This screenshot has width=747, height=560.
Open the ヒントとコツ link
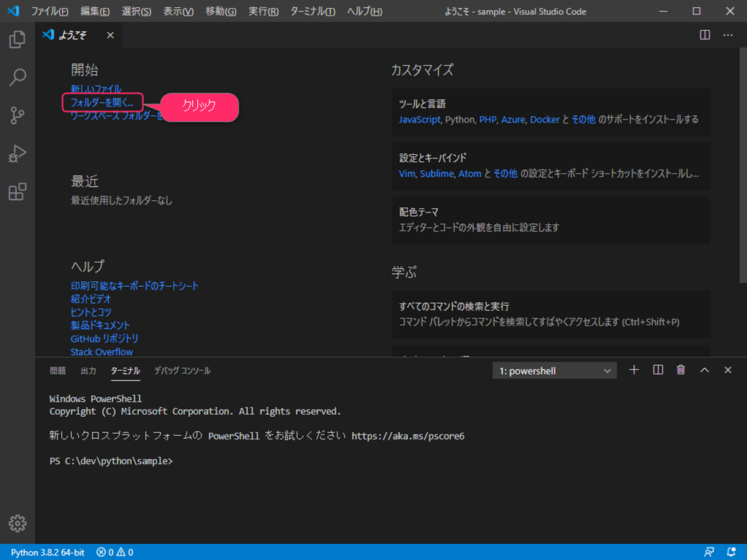pyautogui.click(x=91, y=312)
